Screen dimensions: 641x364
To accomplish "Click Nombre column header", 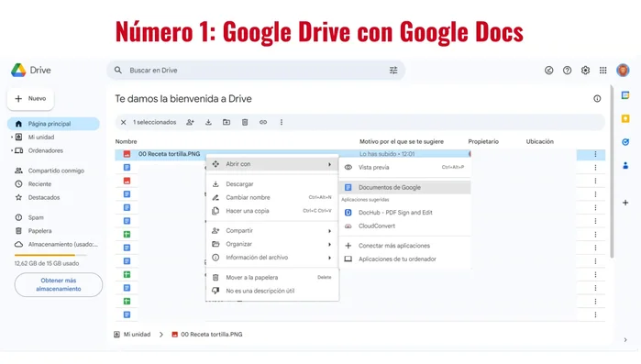I will pos(126,142).
